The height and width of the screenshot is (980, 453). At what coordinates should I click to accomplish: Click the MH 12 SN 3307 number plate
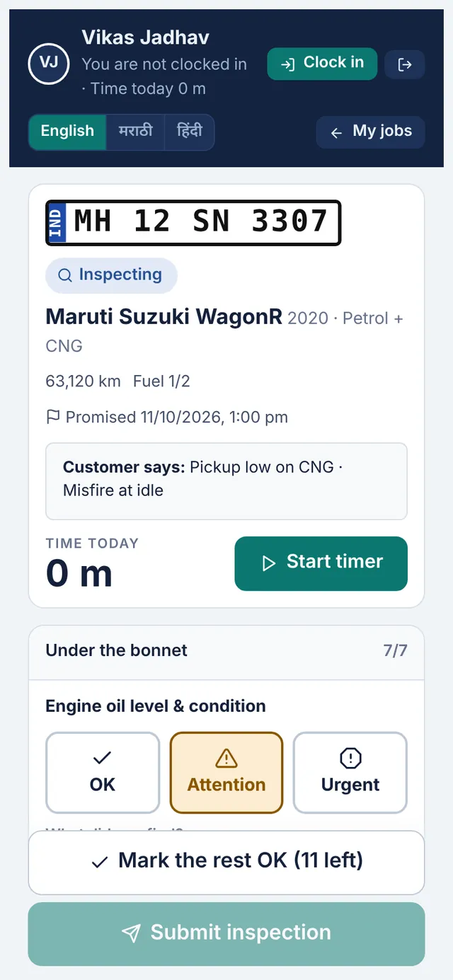(x=193, y=223)
